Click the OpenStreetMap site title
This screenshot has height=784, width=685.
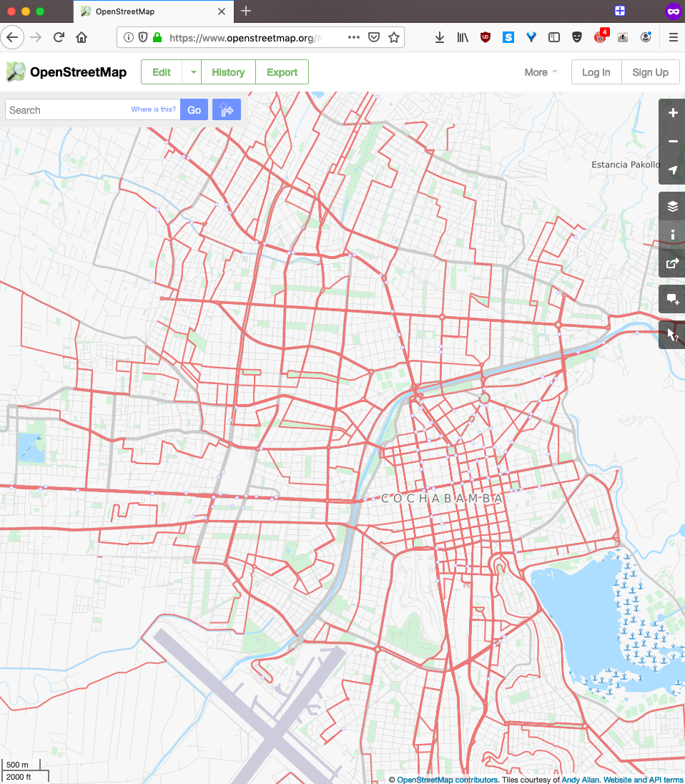pyautogui.click(x=78, y=72)
